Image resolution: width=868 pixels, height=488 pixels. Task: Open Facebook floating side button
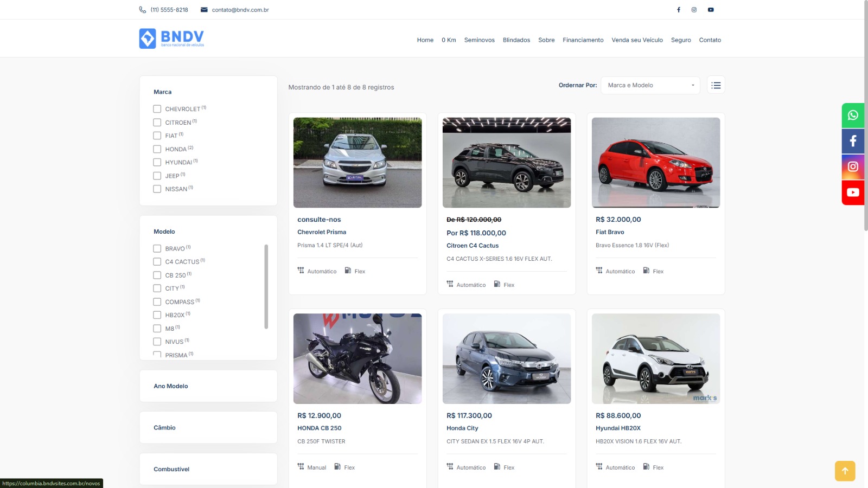click(x=853, y=141)
